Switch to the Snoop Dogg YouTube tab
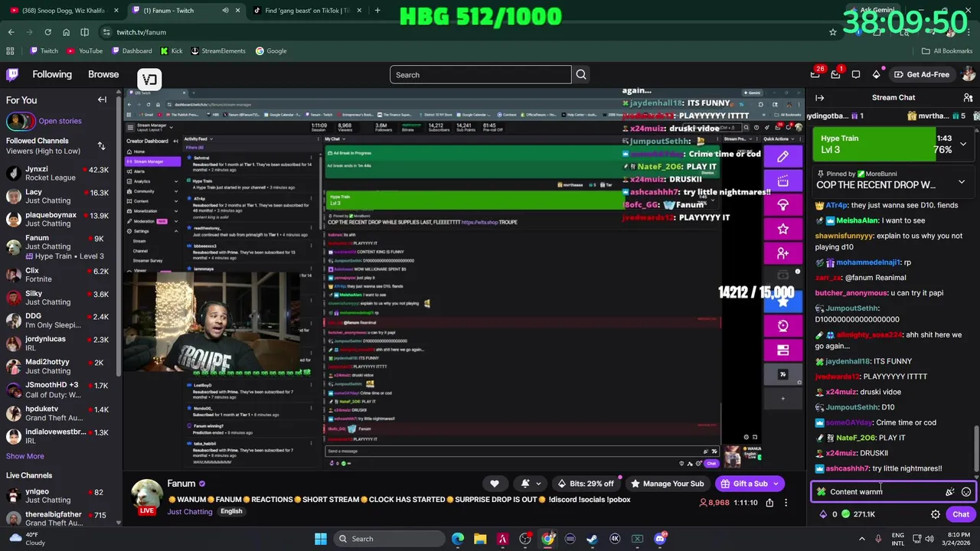This screenshot has width=980, height=551. point(63,11)
